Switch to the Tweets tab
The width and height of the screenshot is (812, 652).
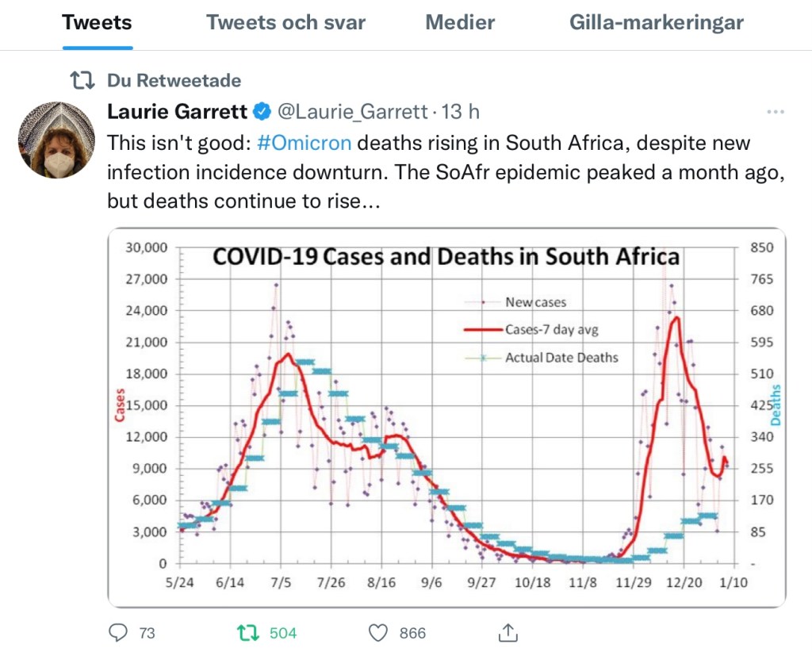click(96, 22)
